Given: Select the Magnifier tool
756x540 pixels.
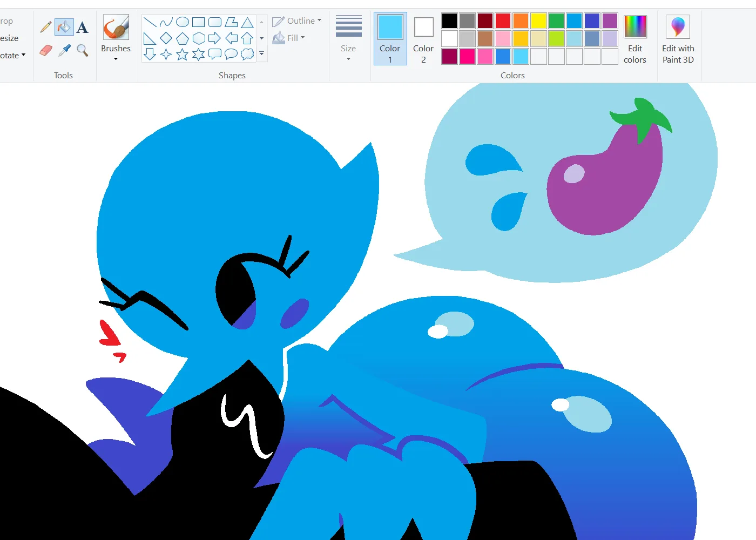Looking at the screenshot, I should click(82, 50).
